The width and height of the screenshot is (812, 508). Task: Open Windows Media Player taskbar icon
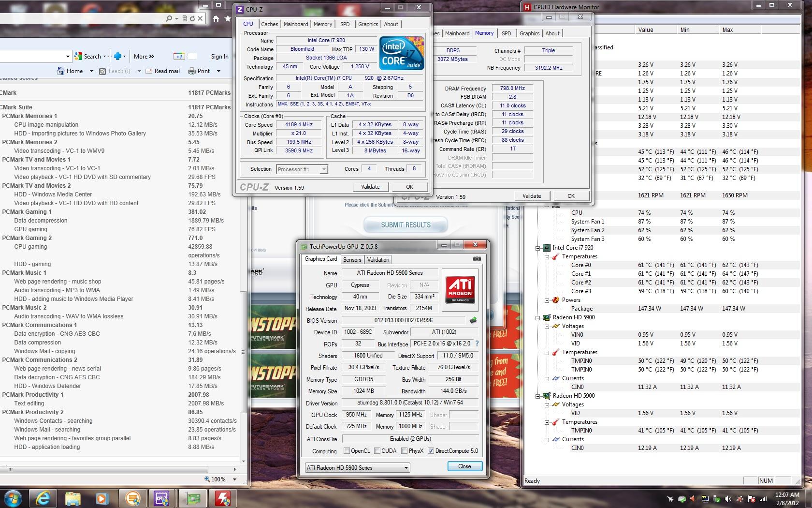tap(102, 498)
